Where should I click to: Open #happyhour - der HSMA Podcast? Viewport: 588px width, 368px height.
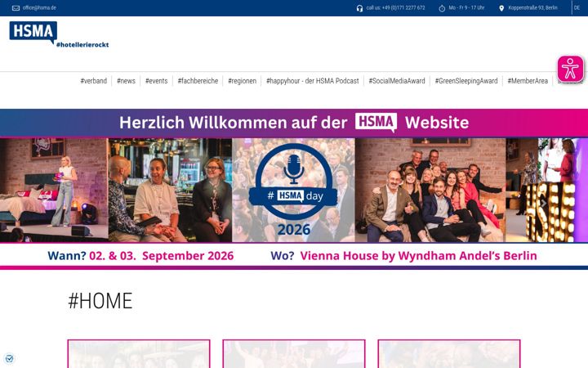pos(312,81)
